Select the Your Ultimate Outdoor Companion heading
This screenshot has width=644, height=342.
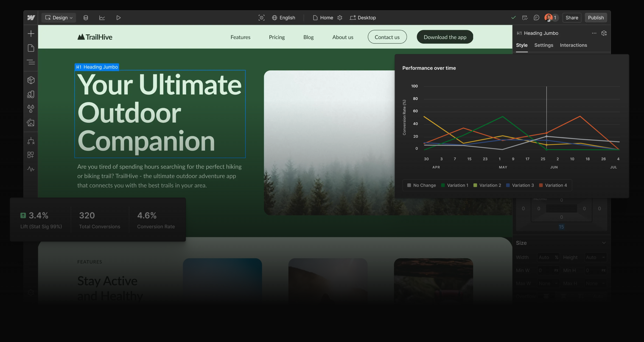point(160,114)
